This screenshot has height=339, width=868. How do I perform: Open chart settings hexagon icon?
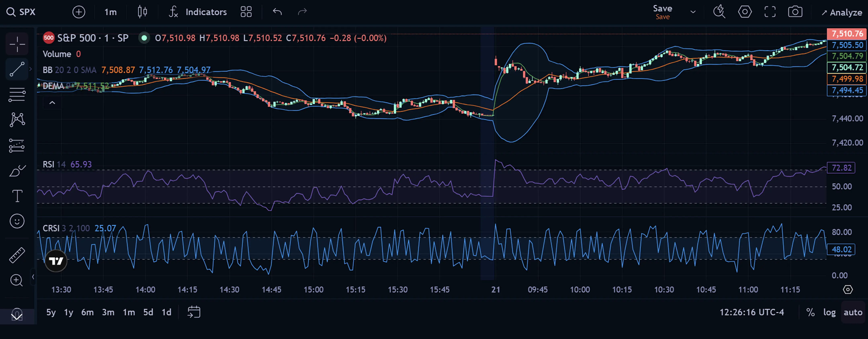745,12
